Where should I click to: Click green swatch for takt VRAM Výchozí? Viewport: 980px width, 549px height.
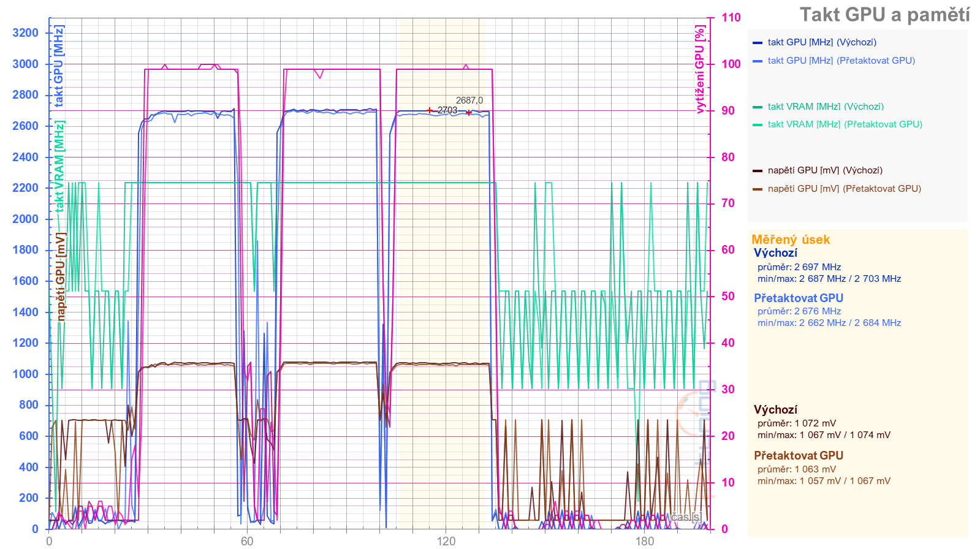point(758,107)
